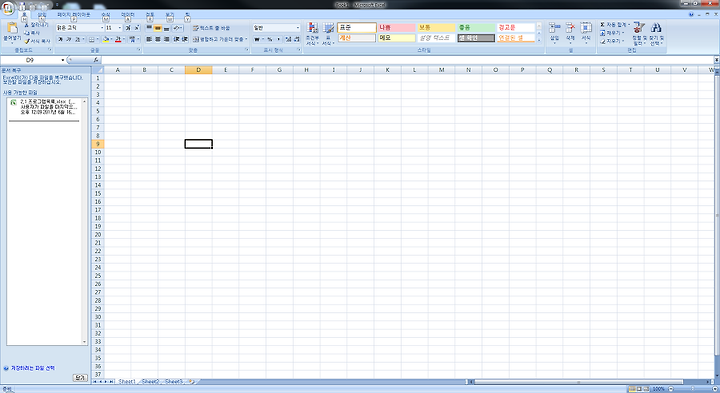This screenshot has width=720, height=393.
Task: Toggle top vertical alignment
Action: click(149, 28)
